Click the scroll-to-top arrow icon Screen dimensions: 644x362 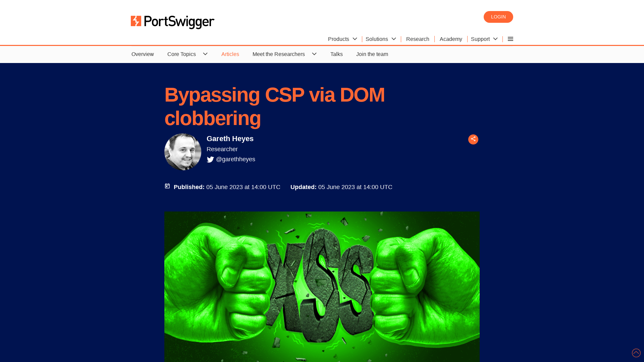tap(637, 353)
